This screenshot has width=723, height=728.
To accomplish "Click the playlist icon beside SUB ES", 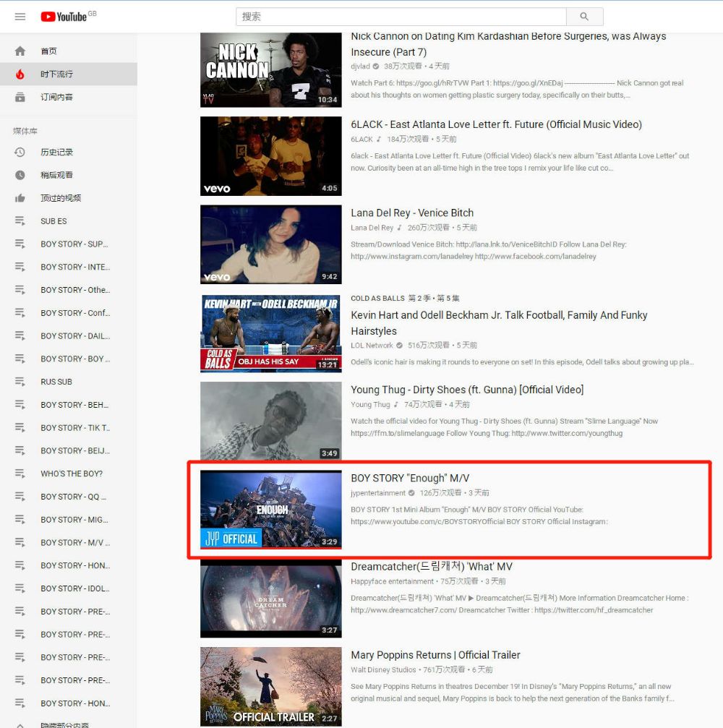I will tap(20, 221).
